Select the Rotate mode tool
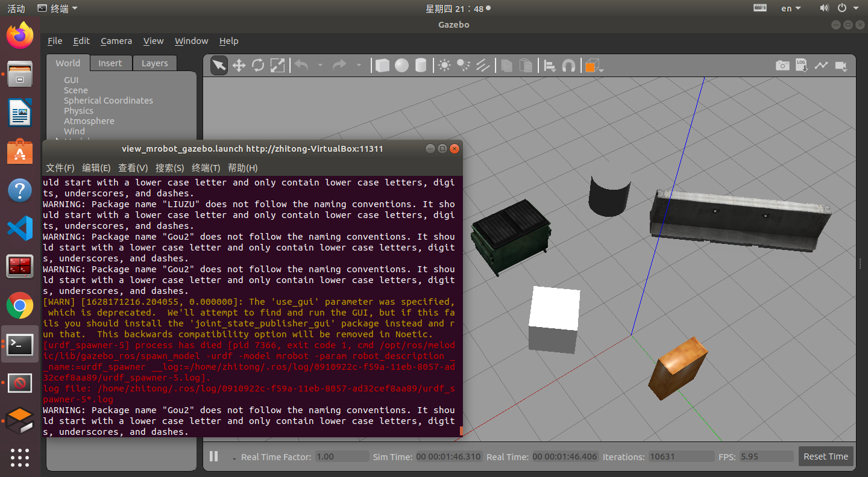This screenshot has width=868, height=477. (x=258, y=66)
